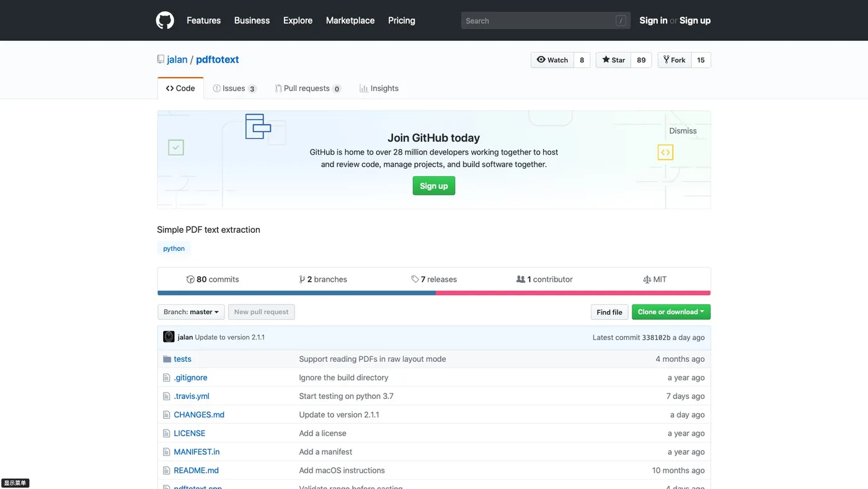Focus the Search input field
This screenshot has height=489, width=868.
[x=546, y=20]
